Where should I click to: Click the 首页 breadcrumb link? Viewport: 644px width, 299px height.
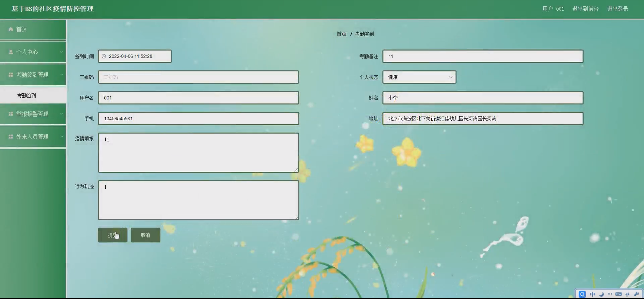coord(342,34)
